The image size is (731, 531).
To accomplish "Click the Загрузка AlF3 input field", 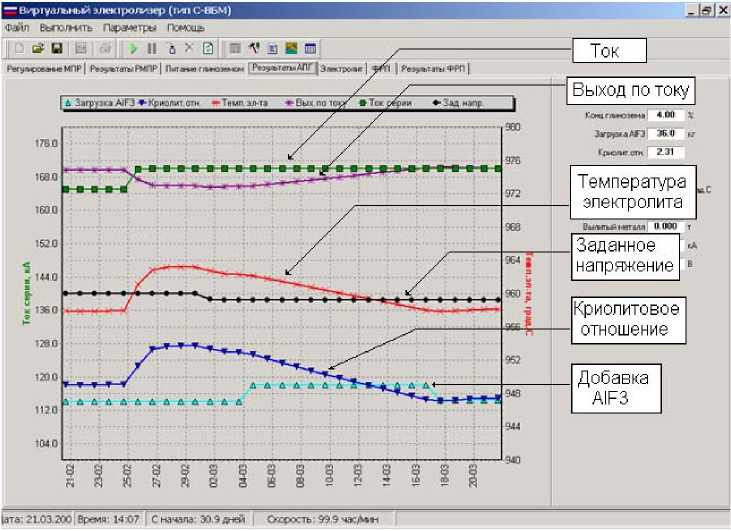I will coord(664,133).
